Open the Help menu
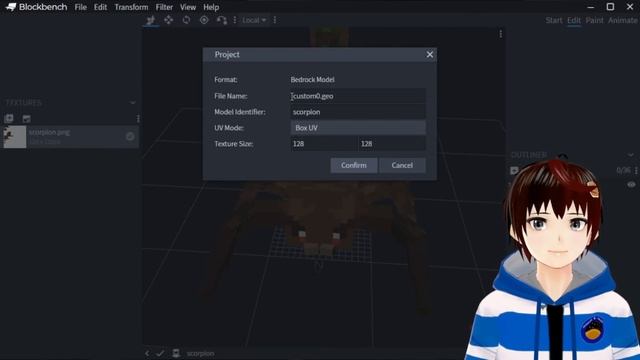This screenshot has height=360, width=640. (x=211, y=7)
